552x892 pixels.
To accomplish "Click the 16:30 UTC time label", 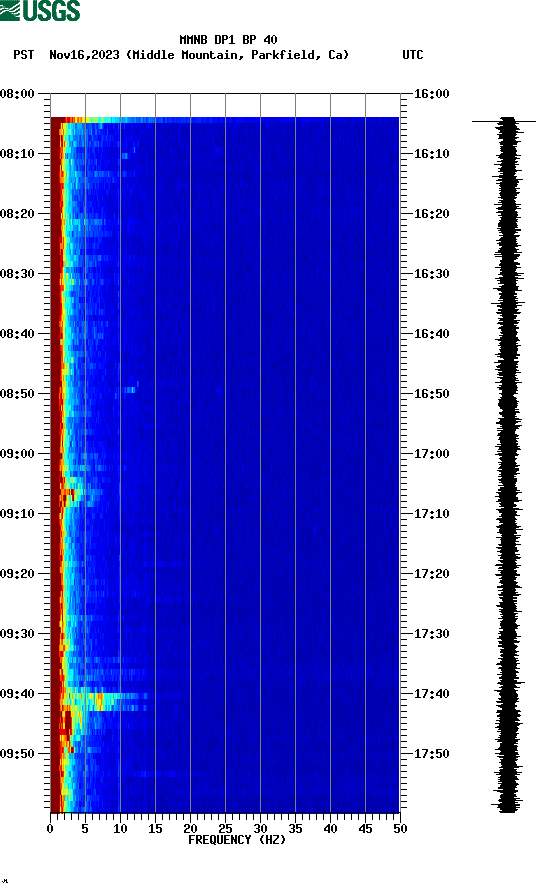I will point(431,274).
